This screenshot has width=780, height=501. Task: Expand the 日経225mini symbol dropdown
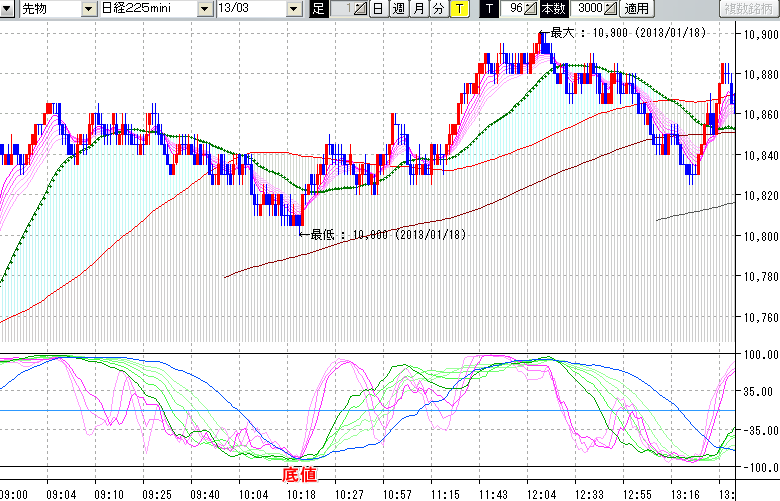coord(204,9)
